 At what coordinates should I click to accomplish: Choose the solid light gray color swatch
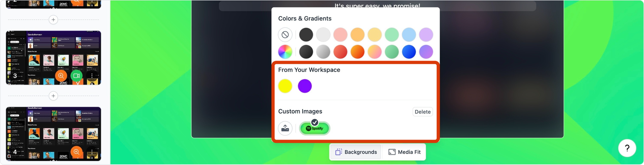pos(323,35)
